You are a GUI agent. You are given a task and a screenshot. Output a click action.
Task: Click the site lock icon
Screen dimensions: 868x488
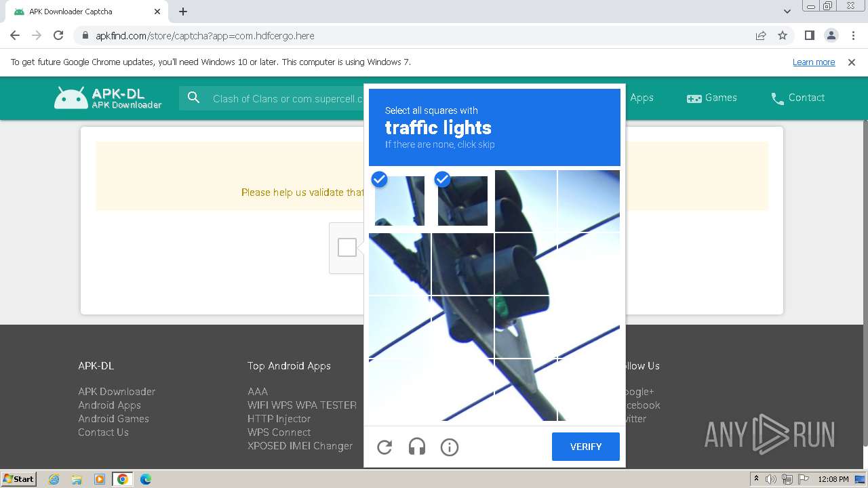85,35
